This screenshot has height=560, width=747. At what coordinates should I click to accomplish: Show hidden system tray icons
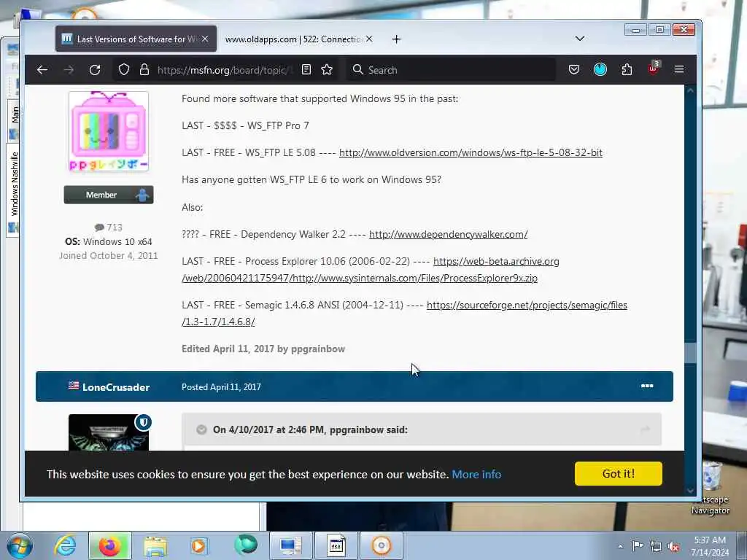click(620, 546)
